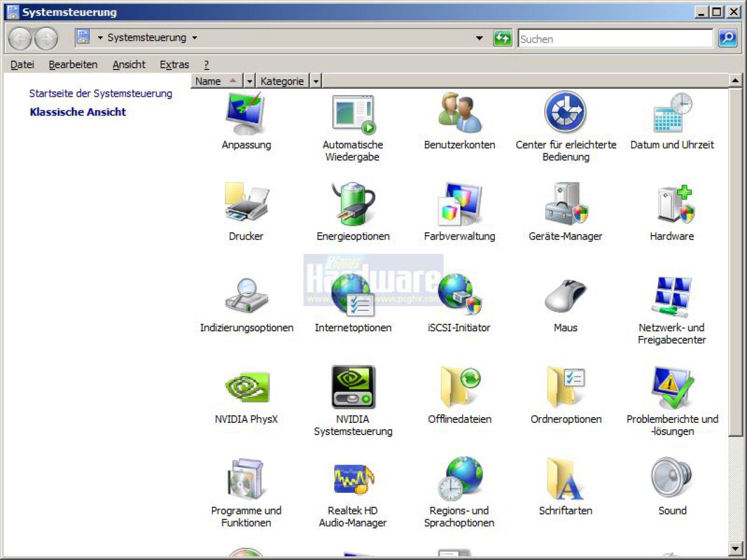Open the Hardware wizard icon
747x560 pixels.
pyautogui.click(x=675, y=204)
